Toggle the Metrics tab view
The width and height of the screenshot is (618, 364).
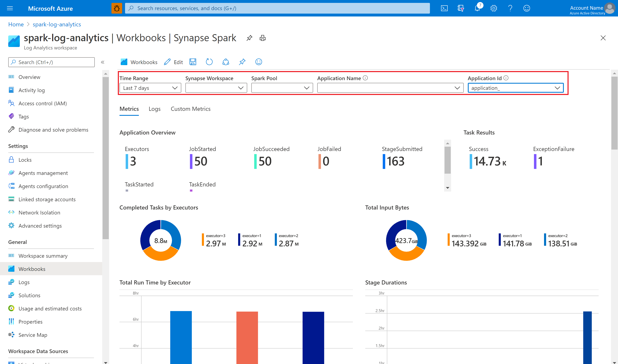[x=129, y=109]
